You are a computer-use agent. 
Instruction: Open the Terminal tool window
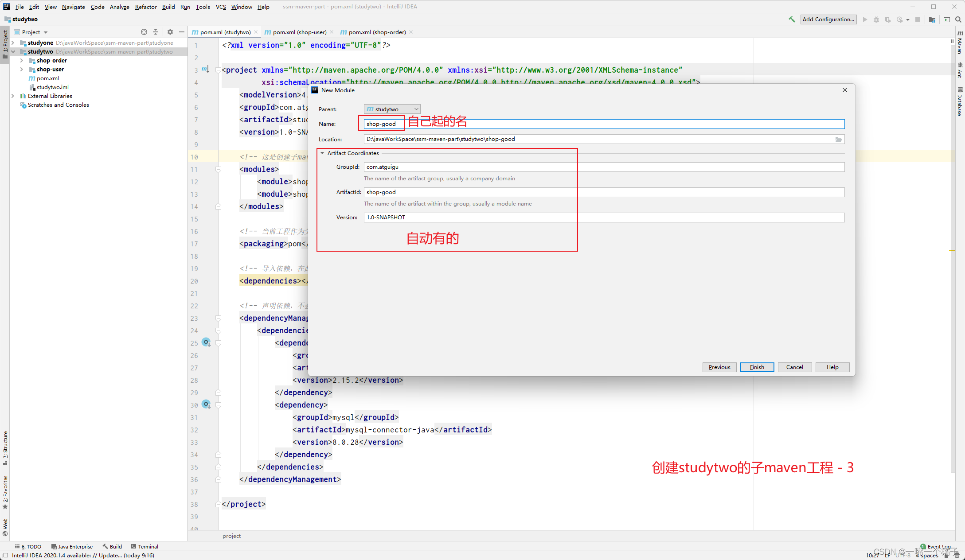tap(145, 546)
